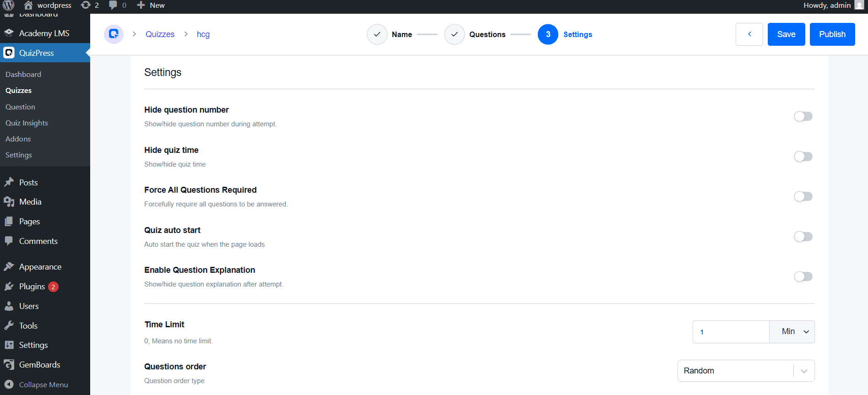The width and height of the screenshot is (868, 395).
Task: Open the comments bubble icon in admin bar
Action: (x=113, y=5)
